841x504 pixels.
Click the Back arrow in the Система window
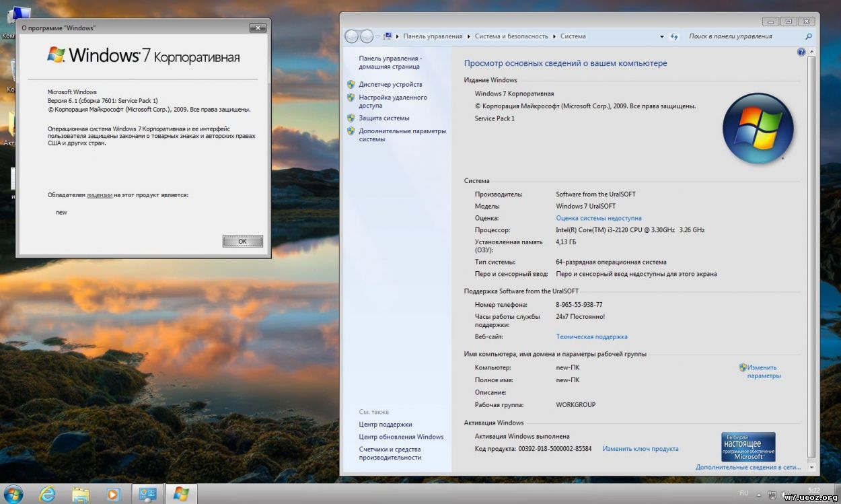(x=352, y=36)
